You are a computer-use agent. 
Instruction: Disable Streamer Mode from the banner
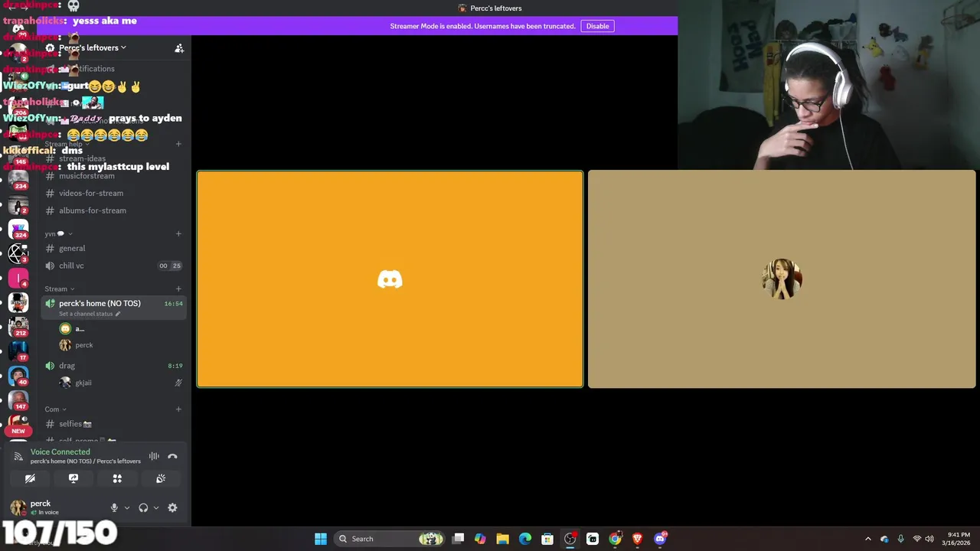[x=597, y=26]
